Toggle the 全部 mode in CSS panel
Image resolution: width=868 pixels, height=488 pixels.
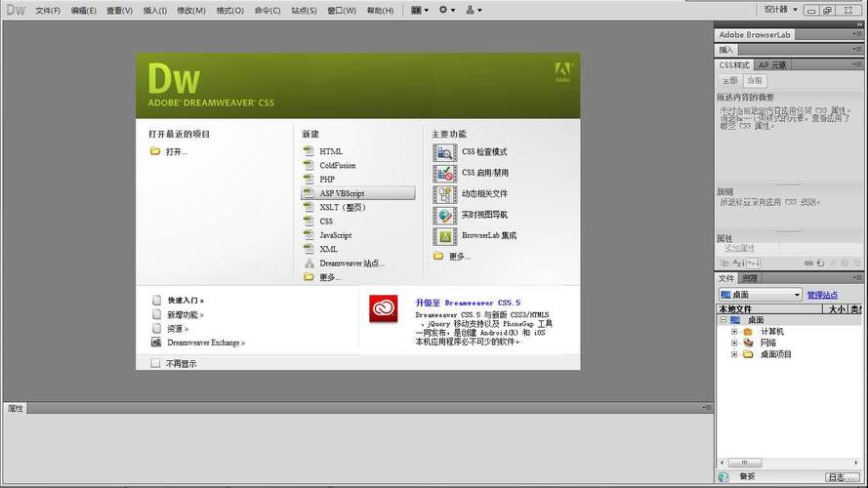pos(730,81)
